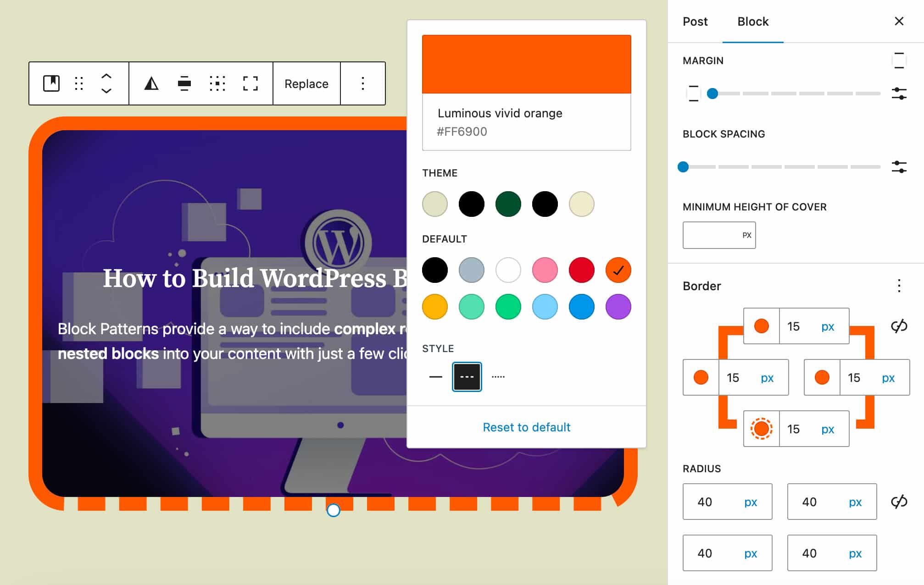Screen dimensions: 924x585
Task: Open the align options toolbar icon
Action: pyautogui.click(x=184, y=83)
